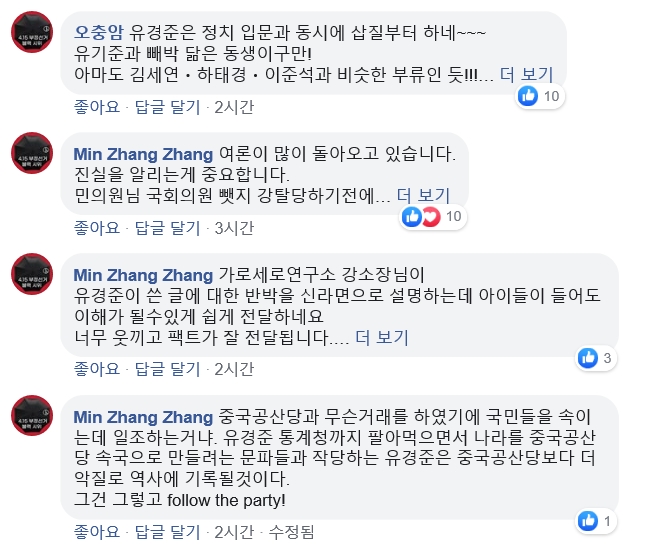This screenshot has width=661, height=560.
Task: Expand 오충암's comment with 더 보기
Action: [x=527, y=75]
